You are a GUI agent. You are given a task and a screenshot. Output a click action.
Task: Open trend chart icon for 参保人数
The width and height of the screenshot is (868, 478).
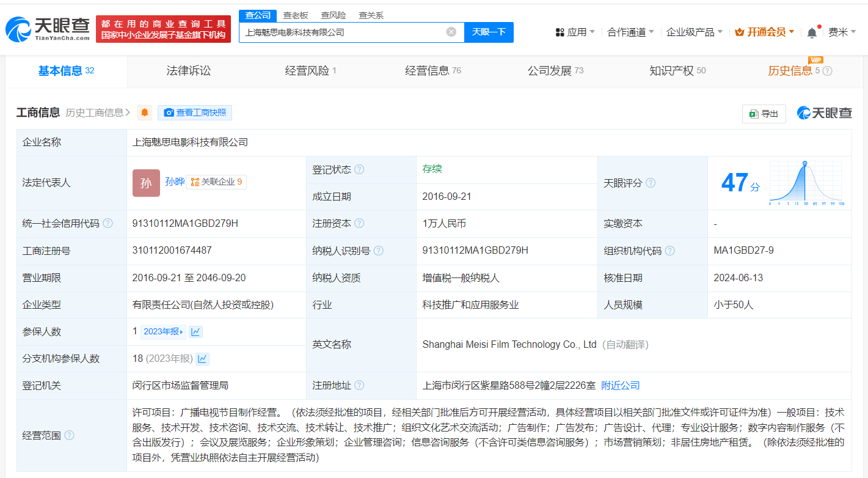coord(195,331)
